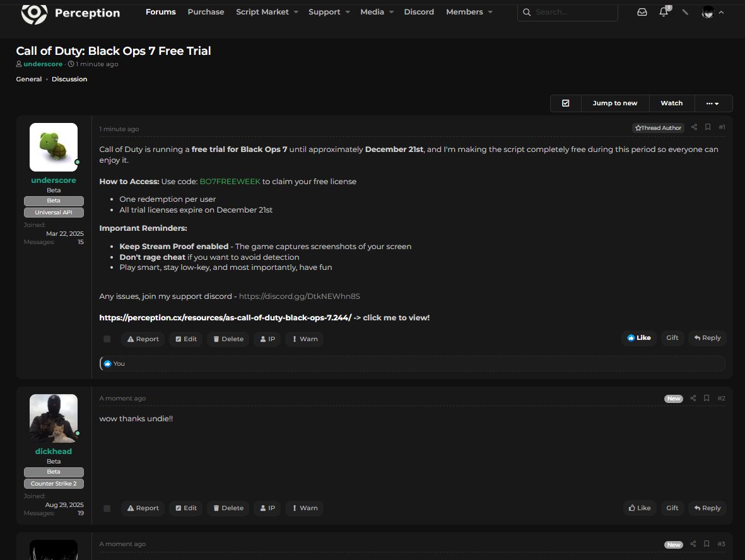745x560 pixels.
Task: Report dickhead's post
Action: (143, 508)
